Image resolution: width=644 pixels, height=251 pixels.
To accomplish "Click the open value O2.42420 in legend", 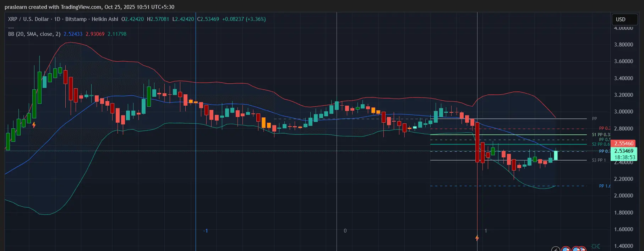I will coord(132,19).
